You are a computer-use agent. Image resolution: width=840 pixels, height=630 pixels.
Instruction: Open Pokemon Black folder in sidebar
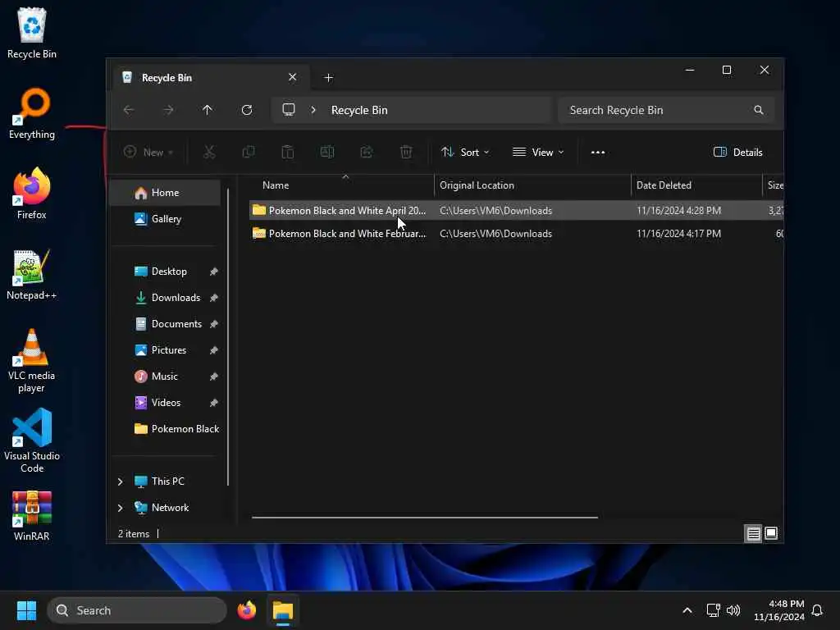(177, 428)
